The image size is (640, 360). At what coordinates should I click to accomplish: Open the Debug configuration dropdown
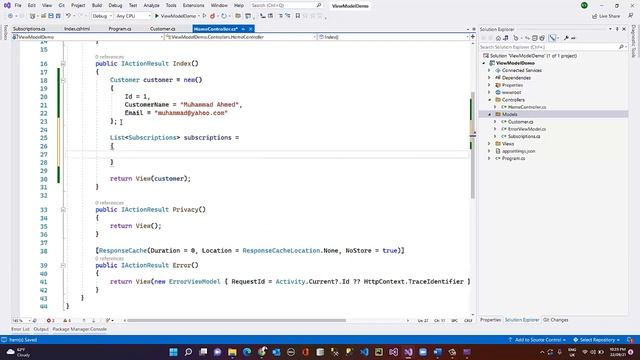tap(102, 16)
